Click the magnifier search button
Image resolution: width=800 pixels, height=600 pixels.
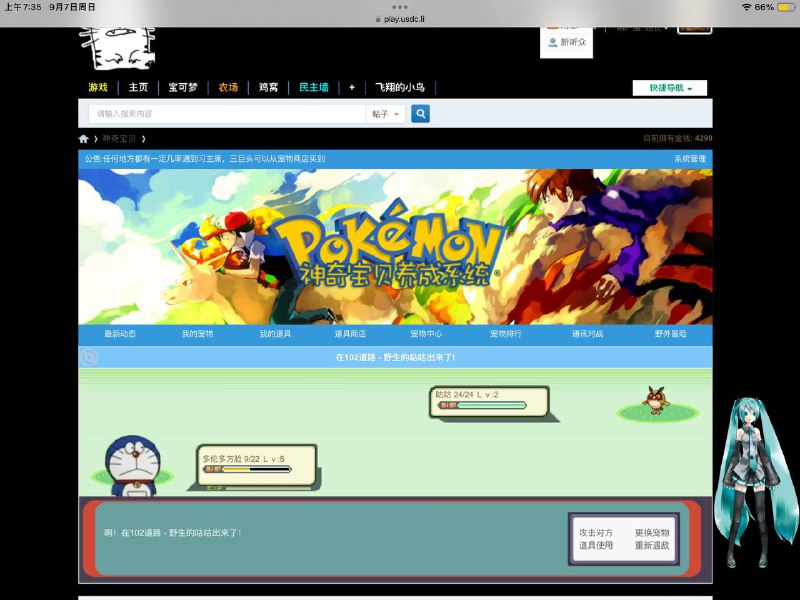pyautogui.click(x=420, y=114)
